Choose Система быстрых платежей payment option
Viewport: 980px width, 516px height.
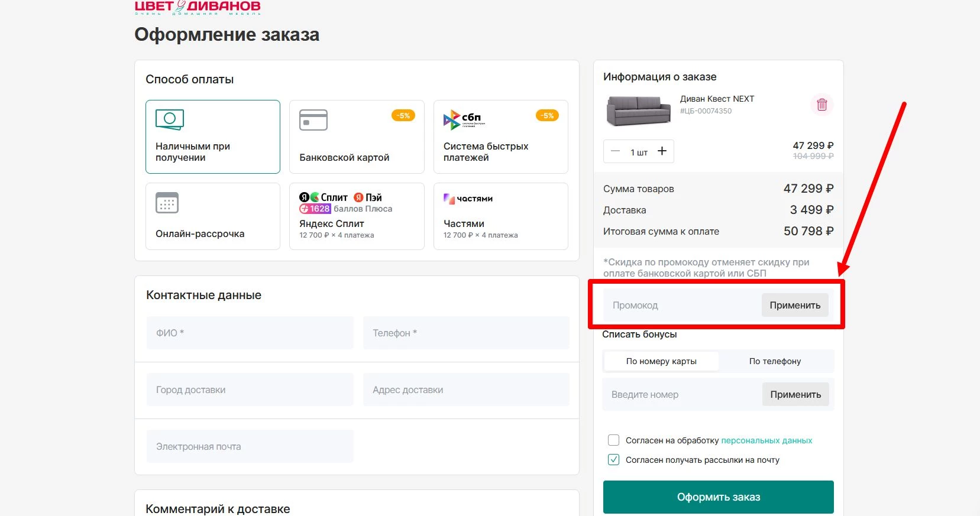coord(501,137)
